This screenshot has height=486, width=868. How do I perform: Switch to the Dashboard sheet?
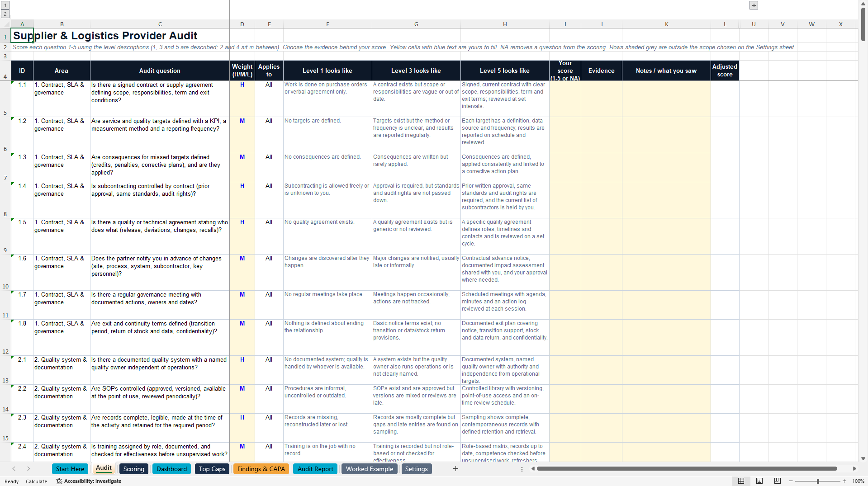click(x=171, y=469)
